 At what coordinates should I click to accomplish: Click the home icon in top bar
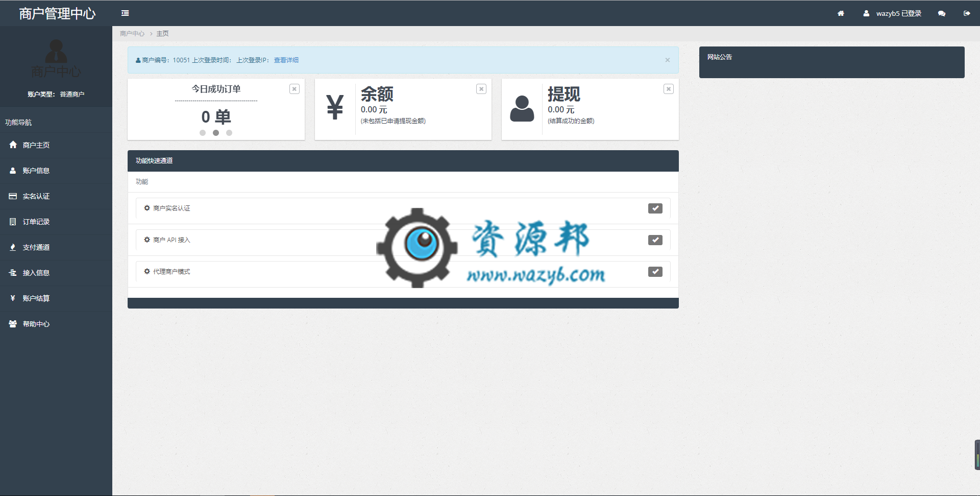(841, 13)
